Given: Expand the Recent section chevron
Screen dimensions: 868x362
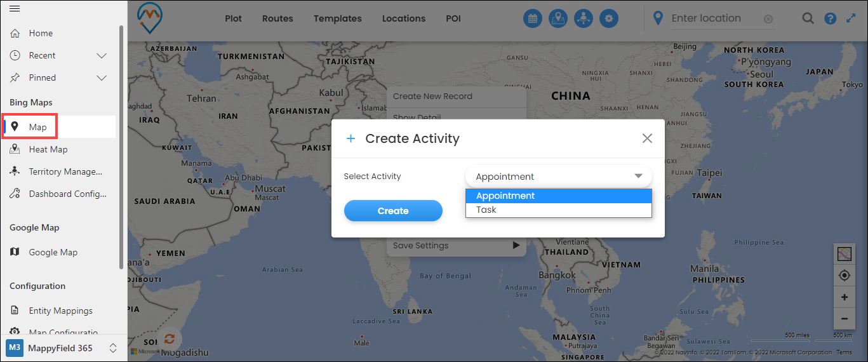Looking at the screenshot, I should pos(102,55).
